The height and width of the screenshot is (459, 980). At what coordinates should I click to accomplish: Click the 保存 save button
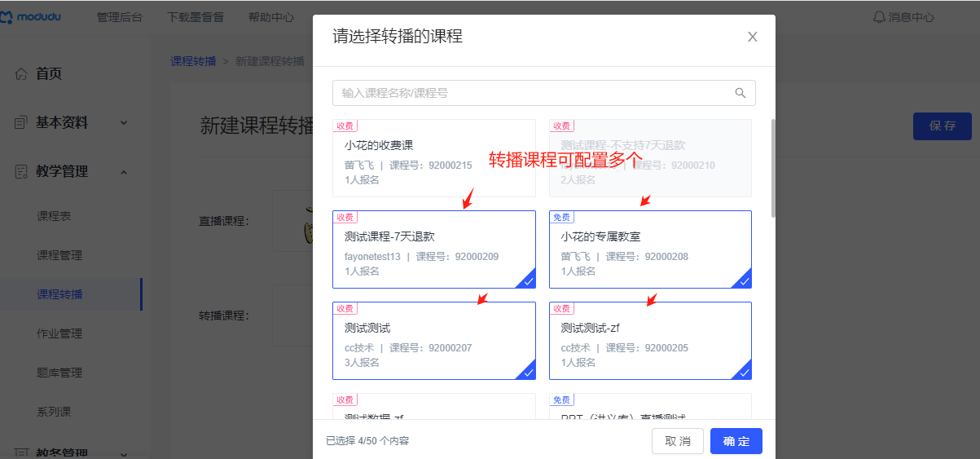(943, 126)
